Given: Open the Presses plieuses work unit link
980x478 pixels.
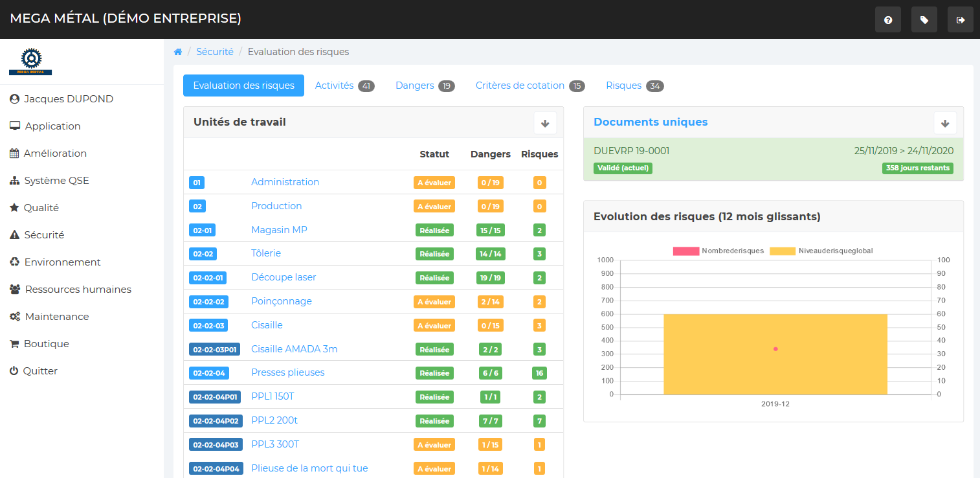Looking at the screenshot, I should (287, 372).
